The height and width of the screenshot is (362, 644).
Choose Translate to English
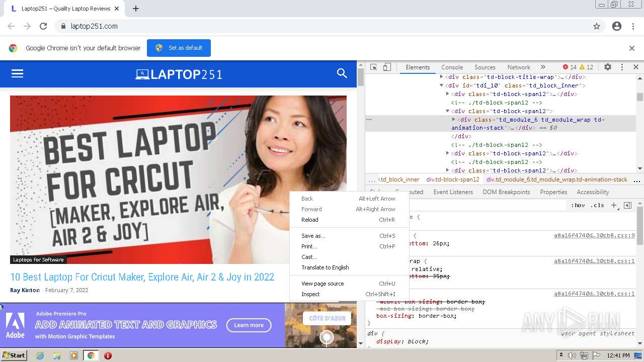coord(350,267)
